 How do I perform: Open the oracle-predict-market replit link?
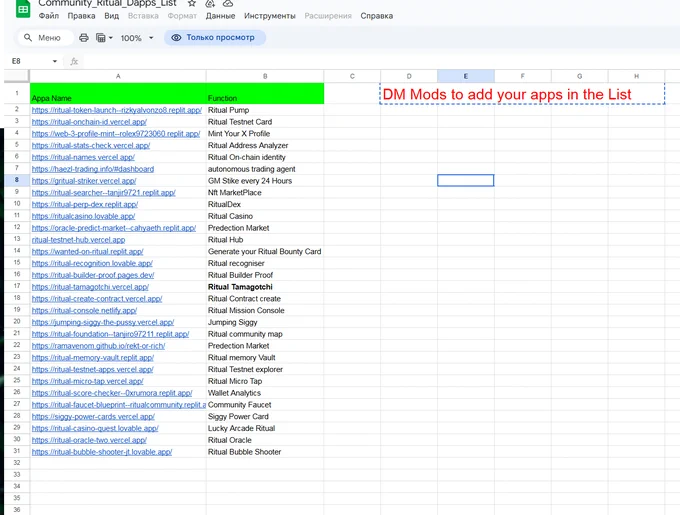pyautogui.click(x=114, y=228)
